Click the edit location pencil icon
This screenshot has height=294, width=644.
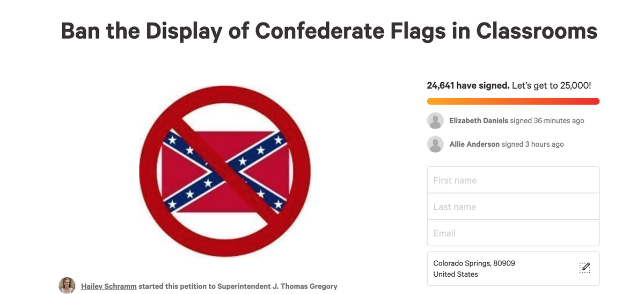(585, 268)
